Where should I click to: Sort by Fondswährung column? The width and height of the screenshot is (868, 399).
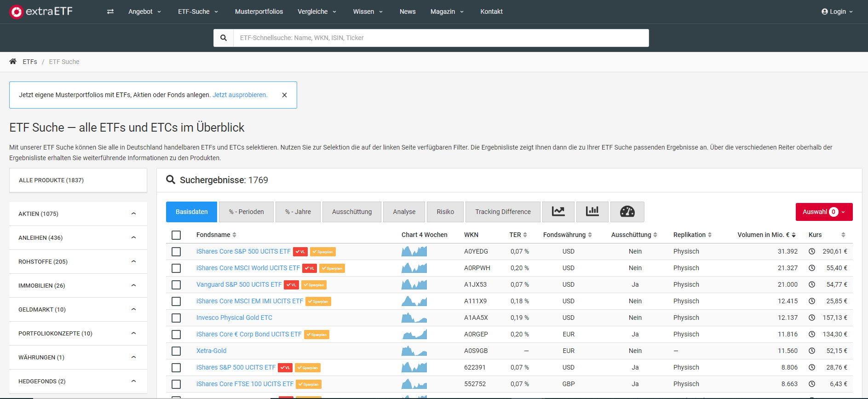tap(590, 235)
